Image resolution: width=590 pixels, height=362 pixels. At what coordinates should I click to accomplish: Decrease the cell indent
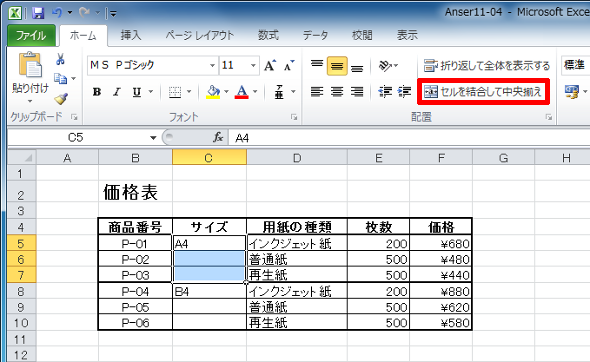tap(385, 92)
